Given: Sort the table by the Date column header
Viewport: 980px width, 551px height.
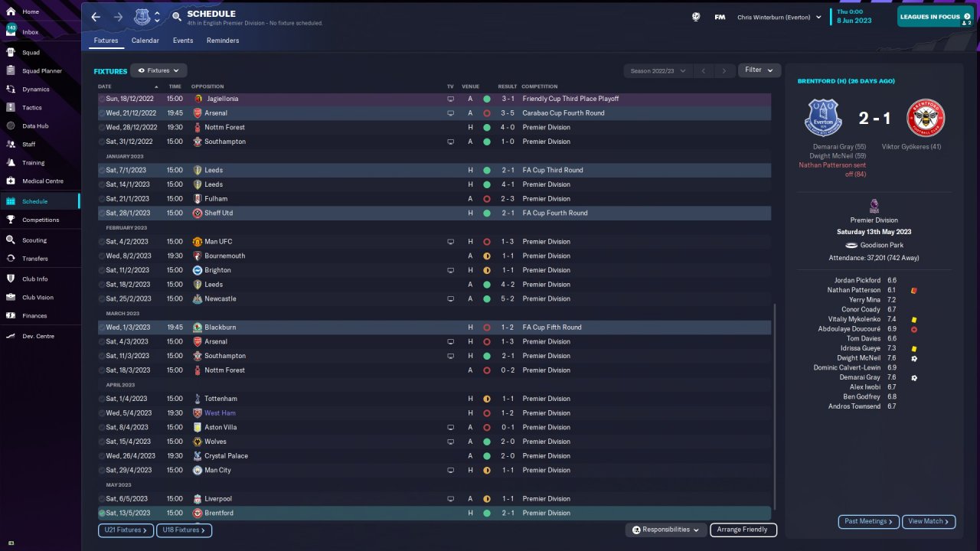Looking at the screenshot, I should tap(105, 86).
